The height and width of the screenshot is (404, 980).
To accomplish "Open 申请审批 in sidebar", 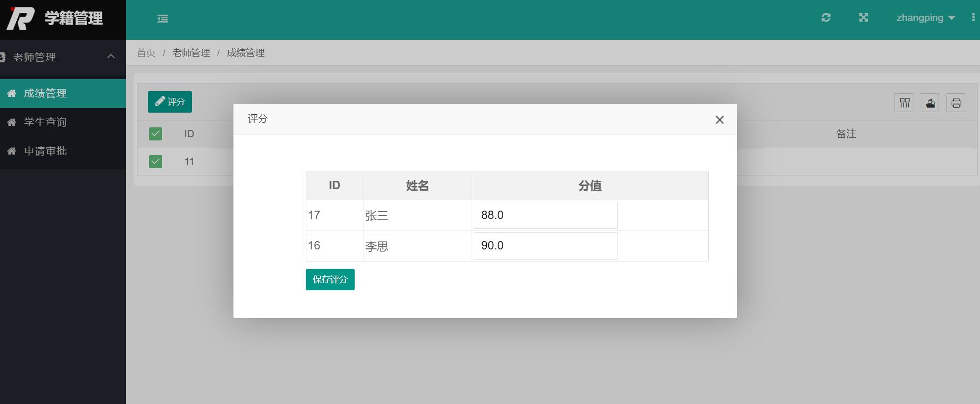I will coord(63,151).
